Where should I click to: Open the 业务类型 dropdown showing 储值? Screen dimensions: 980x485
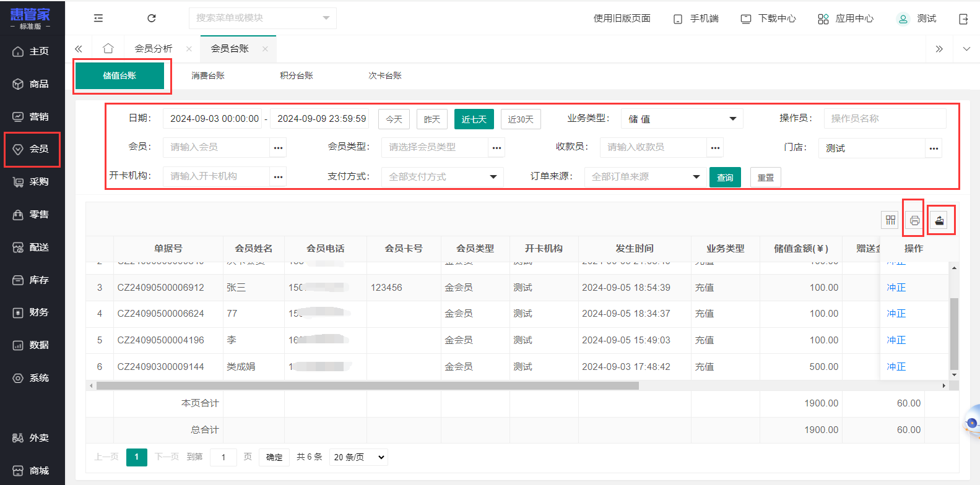point(682,119)
